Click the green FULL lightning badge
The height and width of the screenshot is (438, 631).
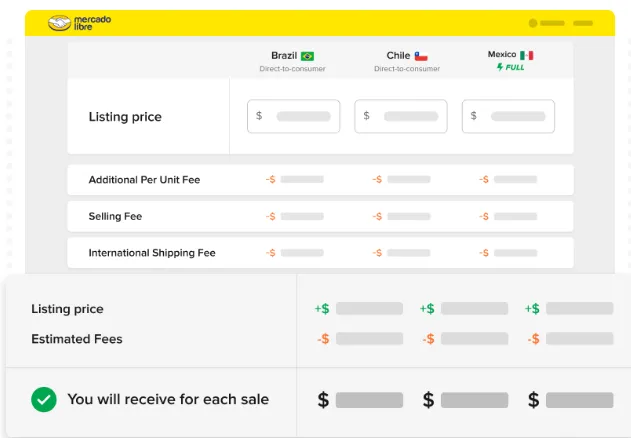[510, 67]
